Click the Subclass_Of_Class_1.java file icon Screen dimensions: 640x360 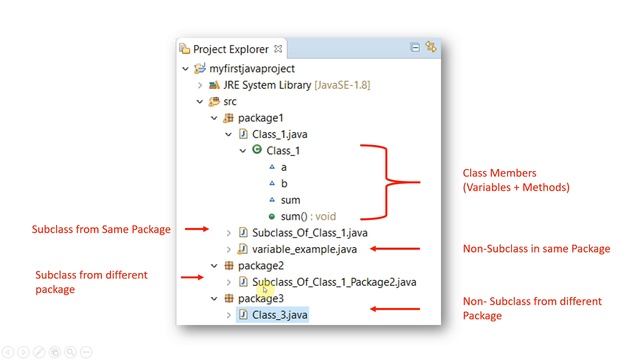[243, 232]
